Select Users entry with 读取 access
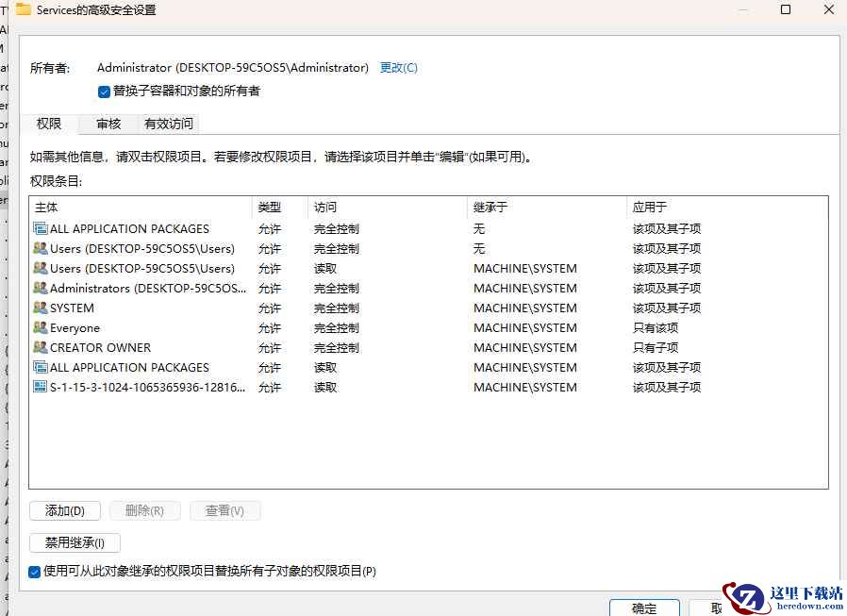Viewport: 847px width, 616px height. click(142, 268)
